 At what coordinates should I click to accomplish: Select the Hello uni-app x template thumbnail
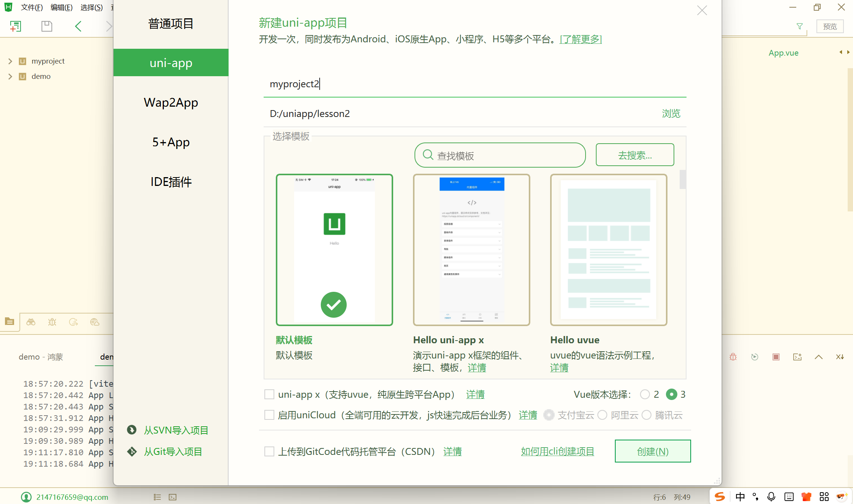472,250
